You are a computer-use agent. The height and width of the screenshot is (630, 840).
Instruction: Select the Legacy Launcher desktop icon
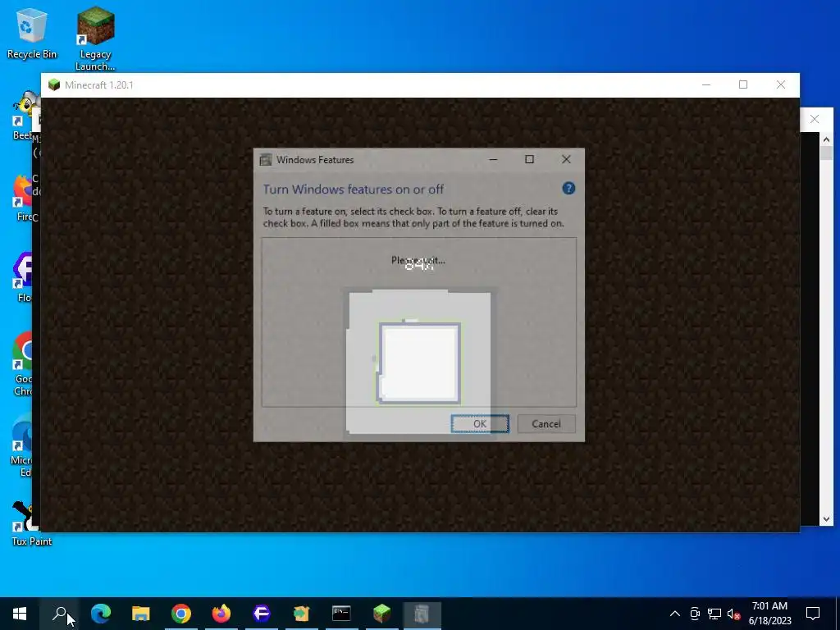[95, 39]
